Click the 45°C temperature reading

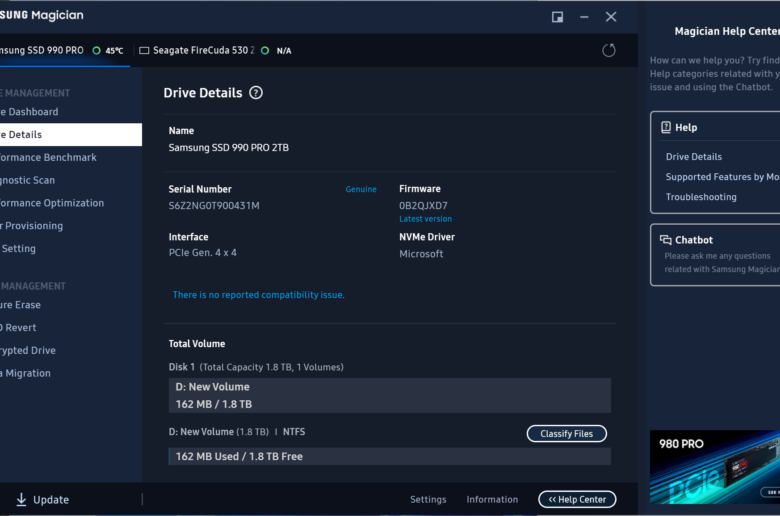click(114, 51)
